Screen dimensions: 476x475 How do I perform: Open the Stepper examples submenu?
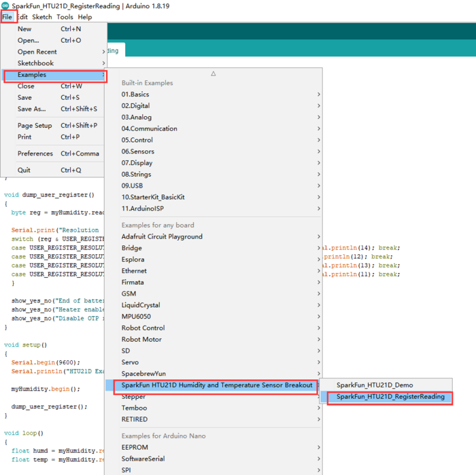pos(214,397)
